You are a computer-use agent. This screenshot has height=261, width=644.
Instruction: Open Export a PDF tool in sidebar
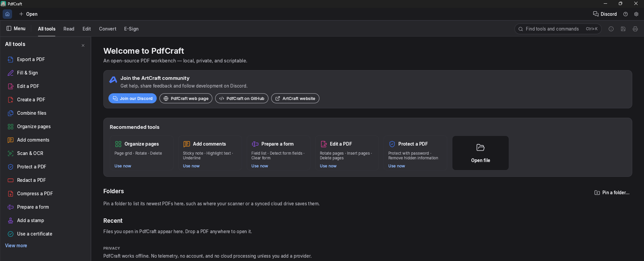(x=45, y=59)
